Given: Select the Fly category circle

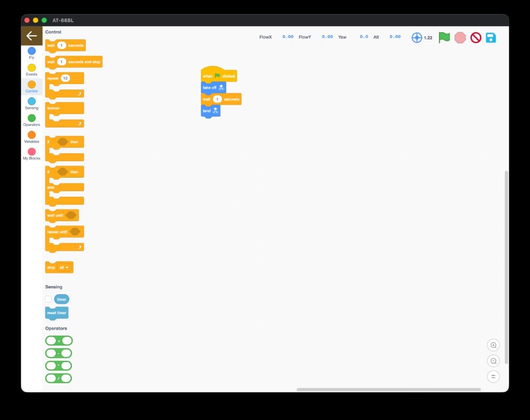Looking at the screenshot, I should click(32, 51).
